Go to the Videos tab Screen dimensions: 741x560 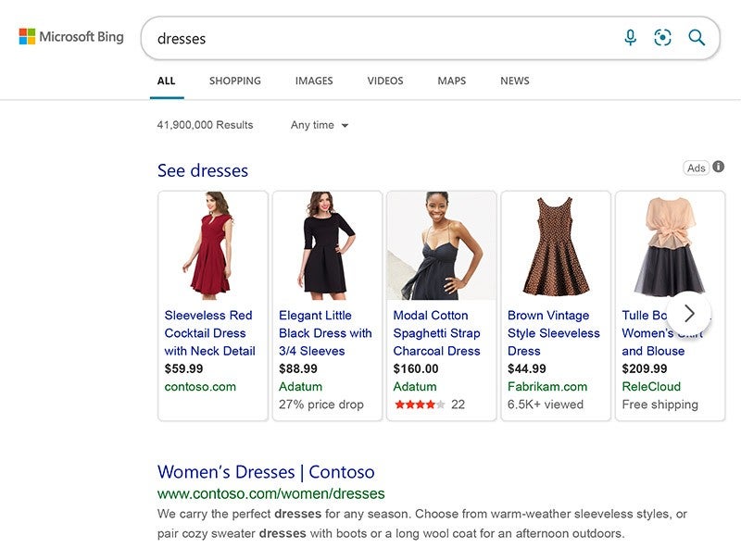[385, 81]
